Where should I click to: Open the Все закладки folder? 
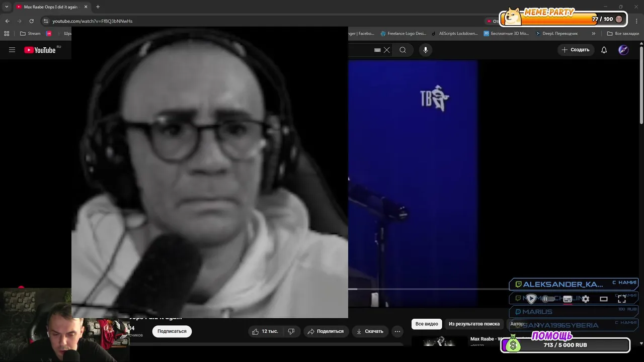[x=623, y=34]
